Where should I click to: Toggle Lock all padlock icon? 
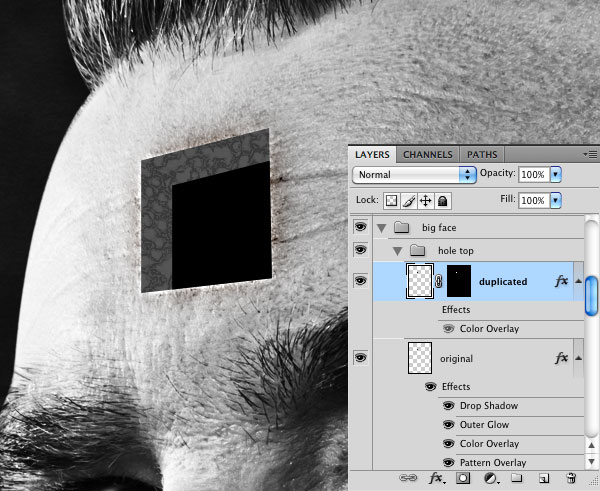click(443, 201)
